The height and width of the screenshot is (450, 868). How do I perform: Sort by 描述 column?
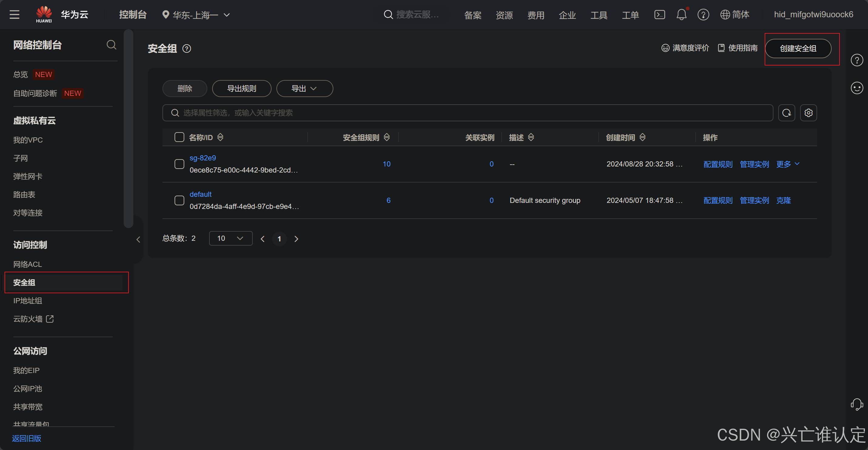531,137
